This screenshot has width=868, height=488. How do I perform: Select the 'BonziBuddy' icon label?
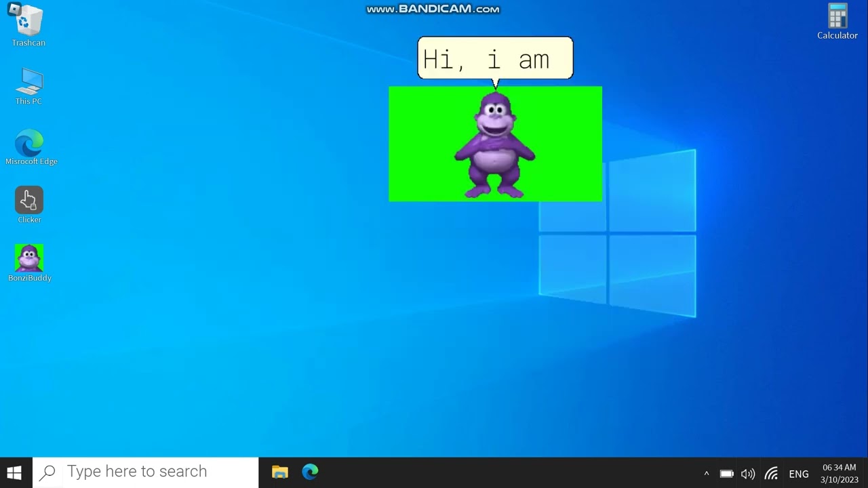point(30,278)
